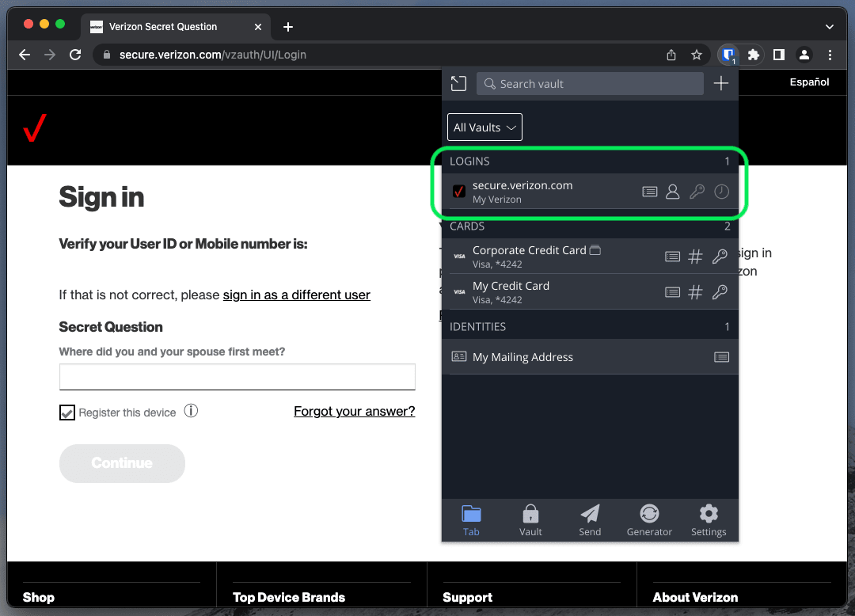Select the browser address bar URL
This screenshot has width=855, height=616.
click(213, 55)
